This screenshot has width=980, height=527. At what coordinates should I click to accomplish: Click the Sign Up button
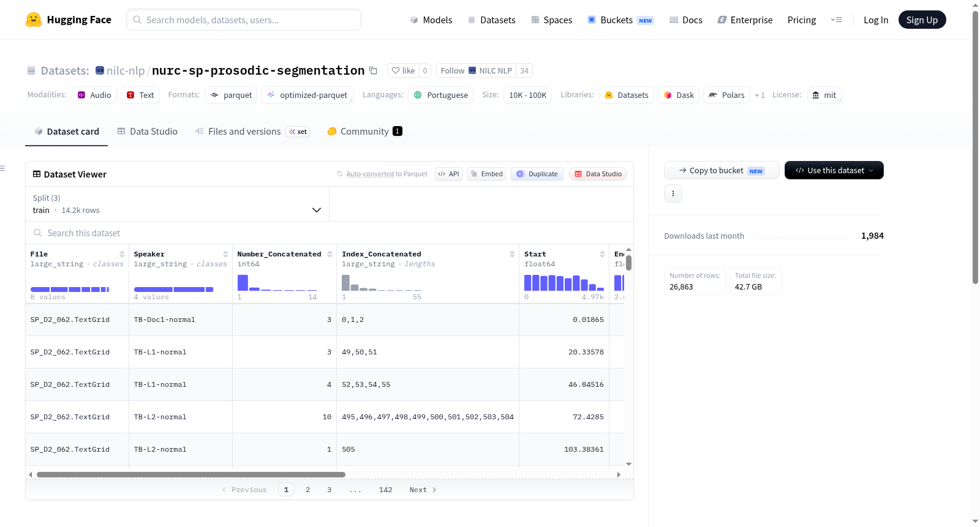922,20
